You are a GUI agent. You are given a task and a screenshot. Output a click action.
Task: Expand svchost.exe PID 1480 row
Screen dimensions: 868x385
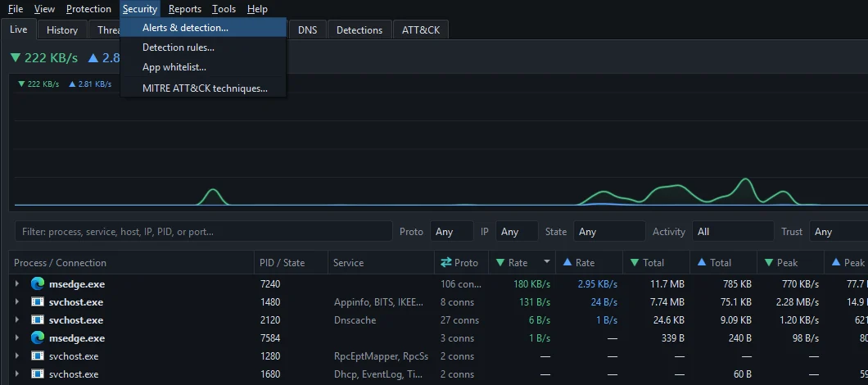click(17, 302)
